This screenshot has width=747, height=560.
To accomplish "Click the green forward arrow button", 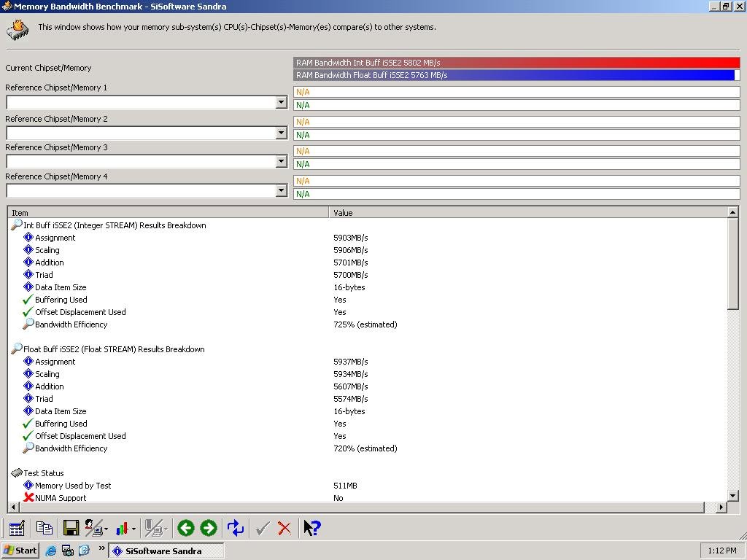I will (208, 528).
